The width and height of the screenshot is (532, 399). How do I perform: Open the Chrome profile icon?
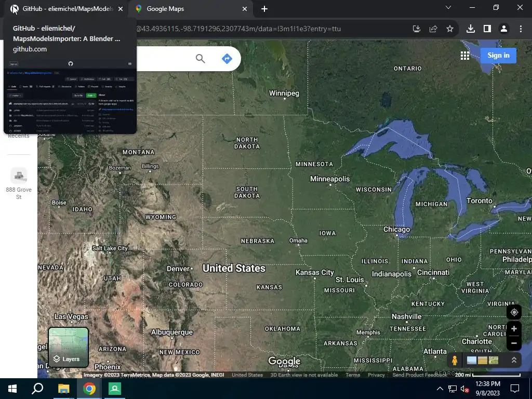pos(504,29)
